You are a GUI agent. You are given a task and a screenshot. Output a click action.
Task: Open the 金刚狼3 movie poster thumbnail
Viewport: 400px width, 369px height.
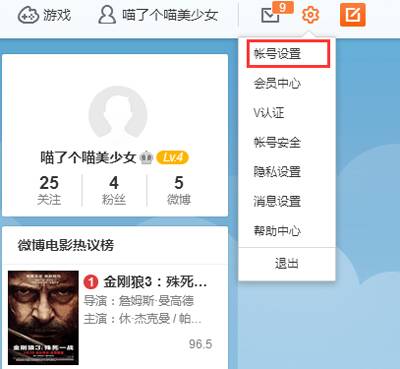(43, 318)
